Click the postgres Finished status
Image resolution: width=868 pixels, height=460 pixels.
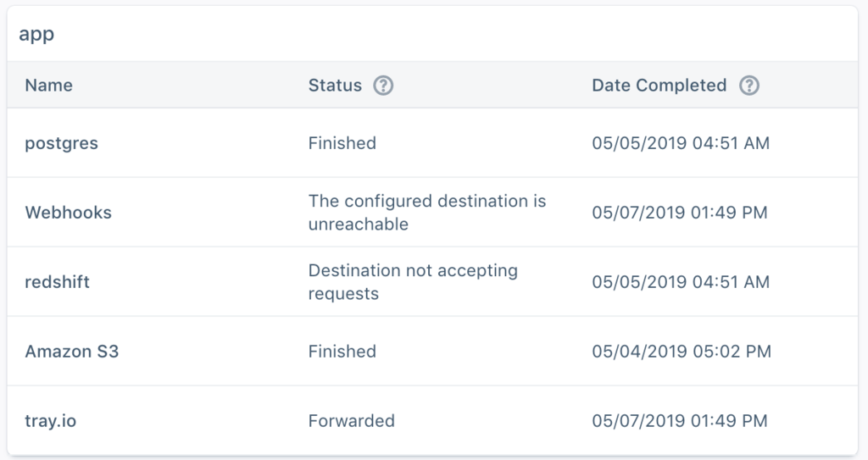coord(342,143)
